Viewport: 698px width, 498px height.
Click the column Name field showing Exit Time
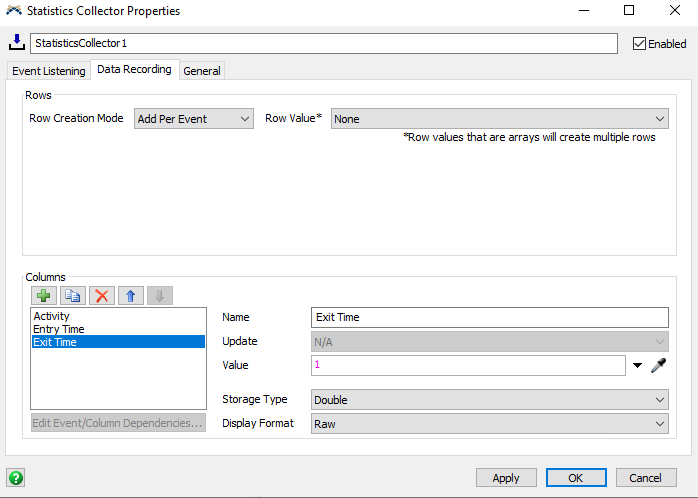pyautogui.click(x=489, y=317)
